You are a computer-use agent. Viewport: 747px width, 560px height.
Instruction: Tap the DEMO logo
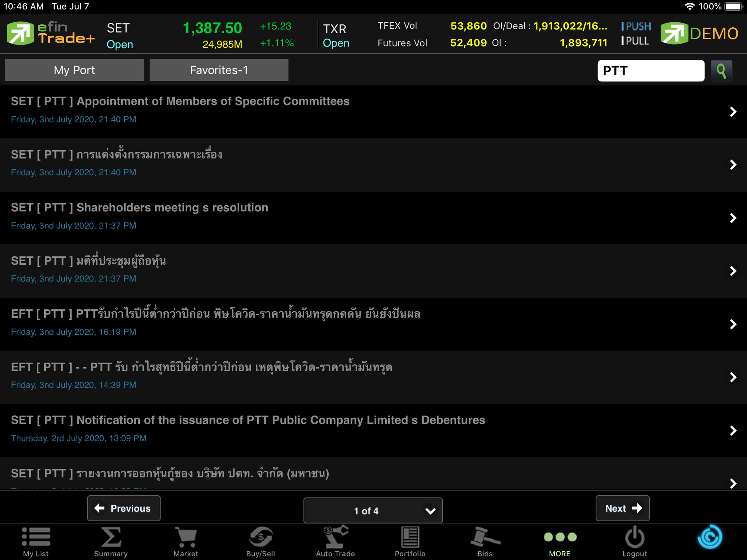point(699,33)
